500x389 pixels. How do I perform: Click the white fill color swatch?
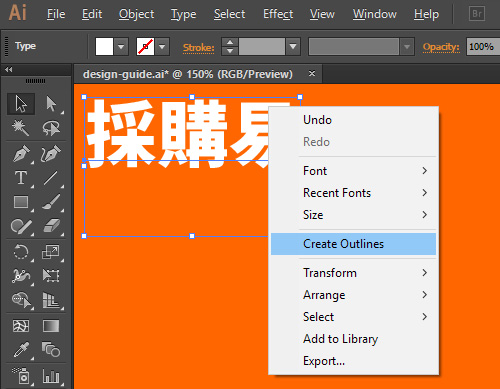[104, 47]
